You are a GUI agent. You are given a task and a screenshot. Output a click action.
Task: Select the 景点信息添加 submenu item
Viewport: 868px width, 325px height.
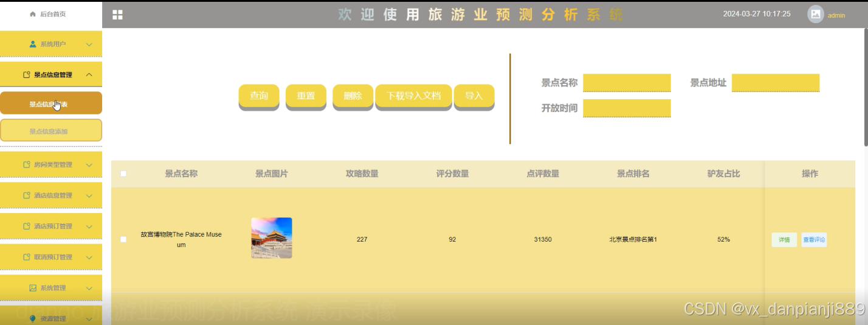(x=51, y=131)
